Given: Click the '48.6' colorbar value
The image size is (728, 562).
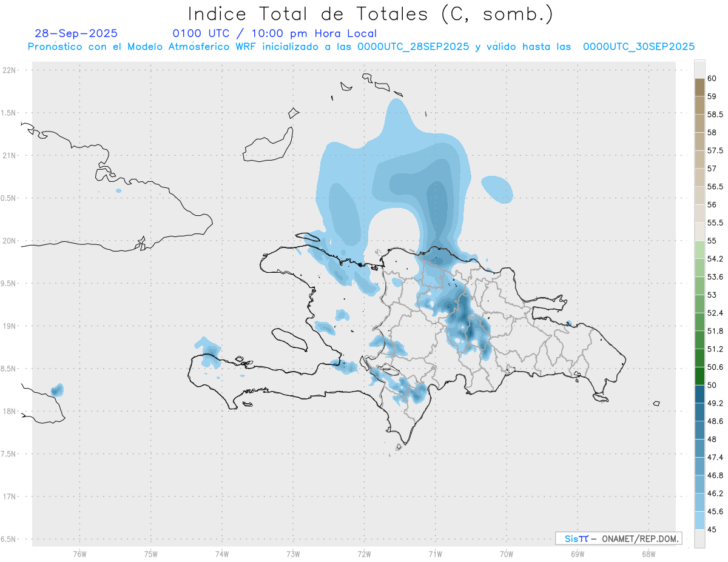Looking at the screenshot, I should point(715,421).
